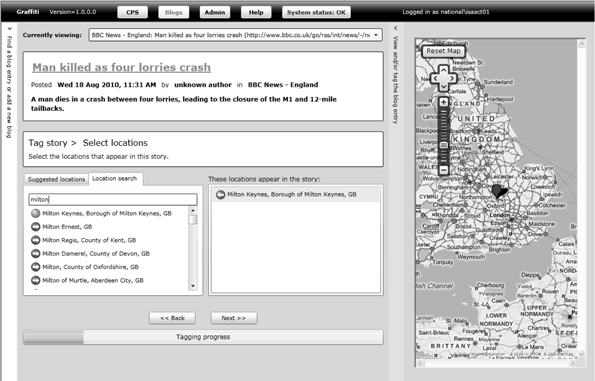Select Milton Damerel, County of Devon, GB text
595x381 pixels.
96,253
